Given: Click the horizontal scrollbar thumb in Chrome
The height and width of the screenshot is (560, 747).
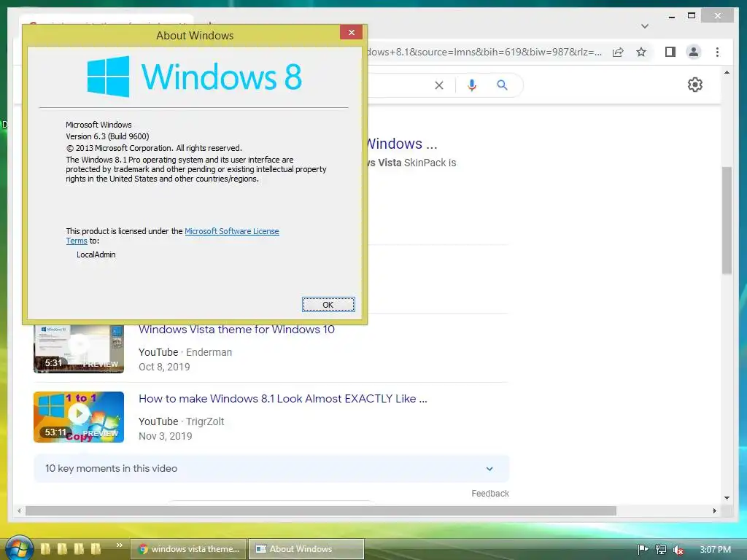Looking at the screenshot, I should click(x=321, y=510).
